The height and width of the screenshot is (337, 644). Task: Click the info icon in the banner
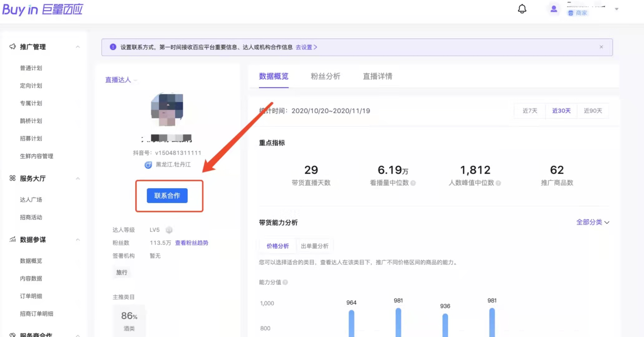click(x=113, y=47)
